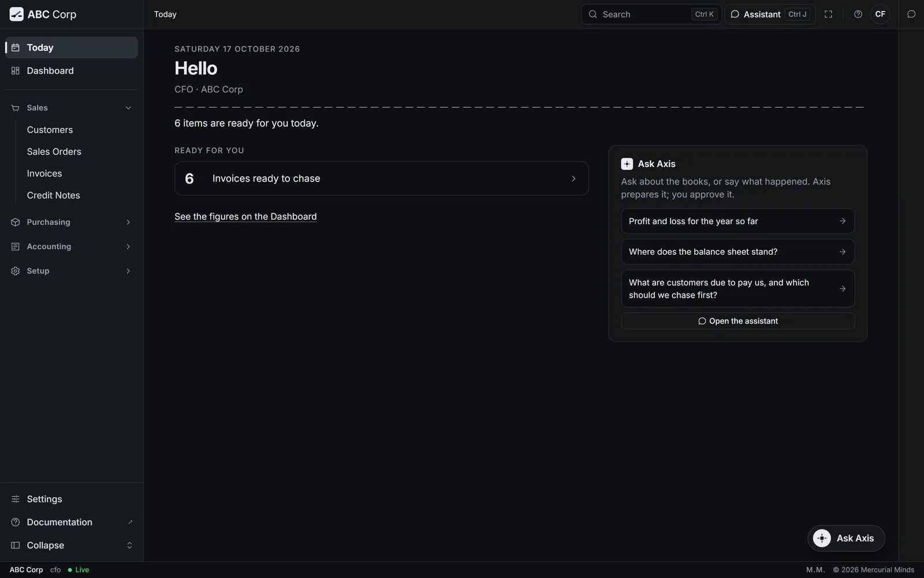Follow 'See the figures on the Dashboard' link

[245, 217]
